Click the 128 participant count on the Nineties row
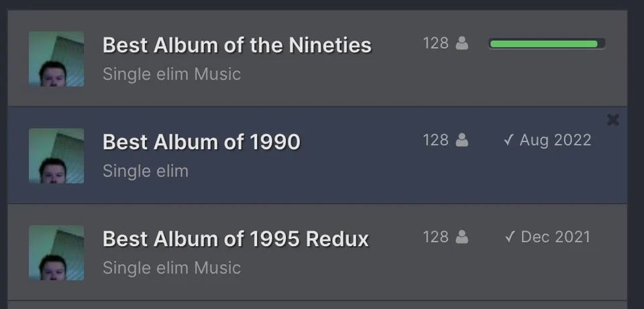The width and height of the screenshot is (644, 309). coord(435,44)
